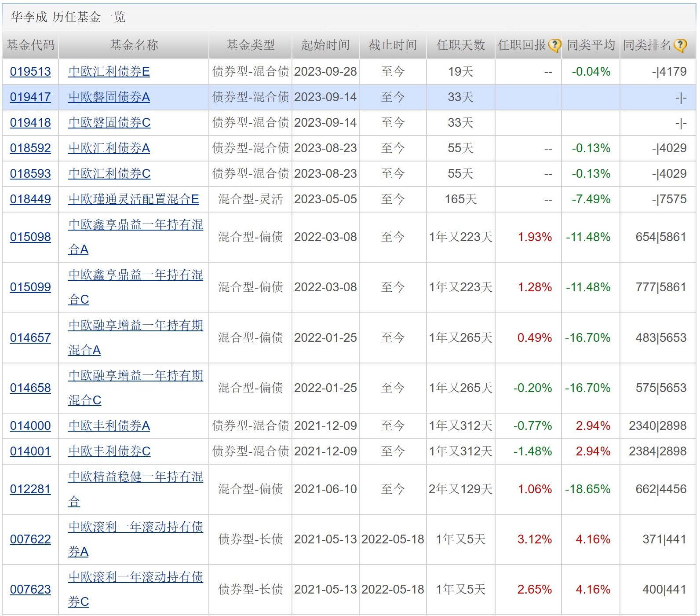The image size is (700, 616).
Task: Open fund code link 014000
Action: (30, 426)
